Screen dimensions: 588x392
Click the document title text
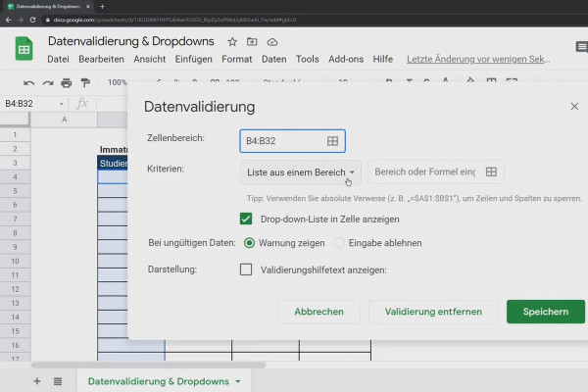131,41
